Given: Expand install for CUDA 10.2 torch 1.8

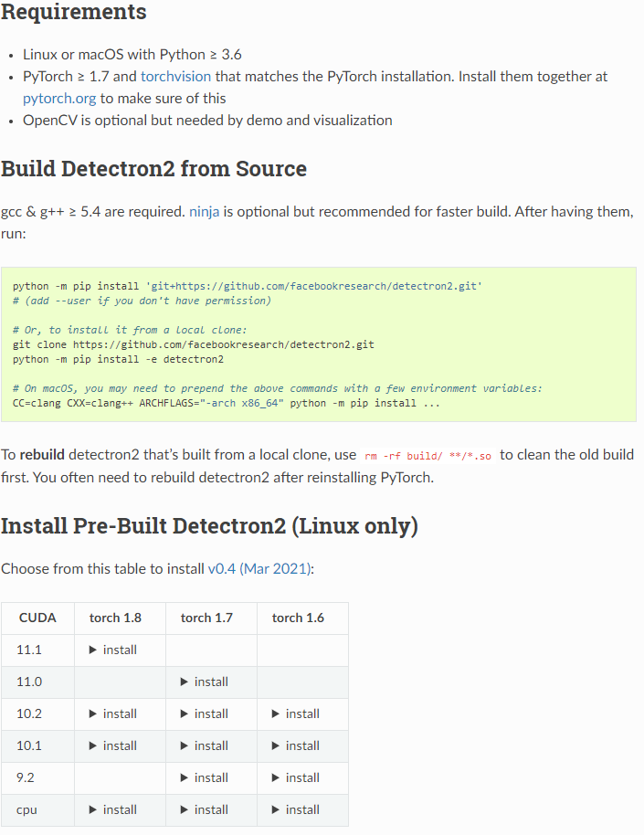Looking at the screenshot, I should 112,713.
